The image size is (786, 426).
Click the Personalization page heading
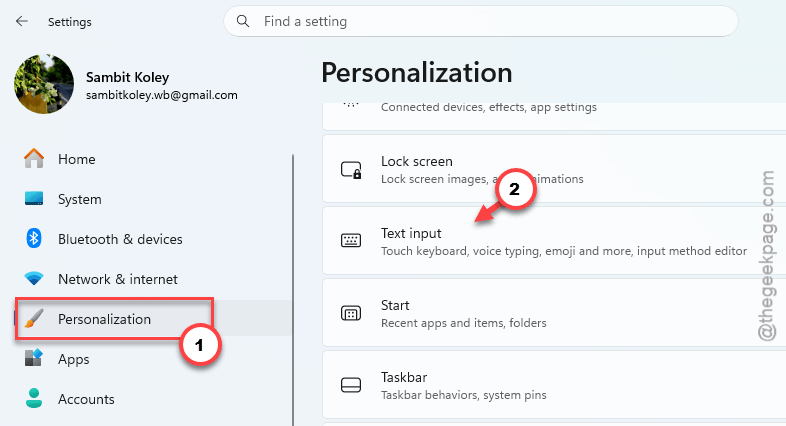point(417,73)
